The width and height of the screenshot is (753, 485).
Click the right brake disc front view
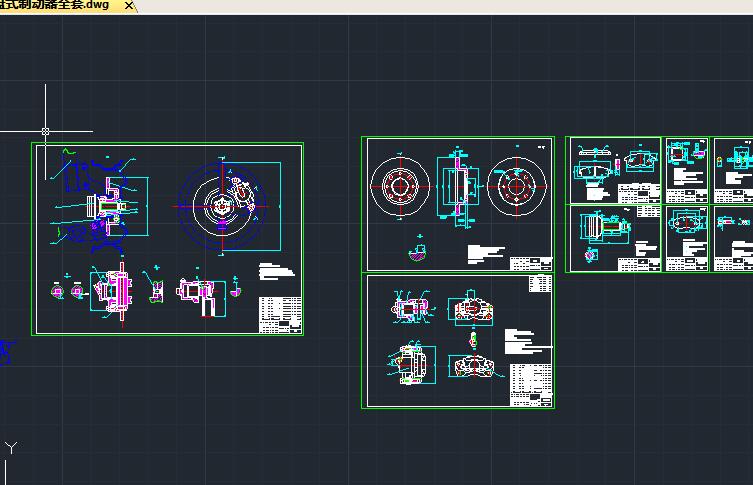pos(517,186)
